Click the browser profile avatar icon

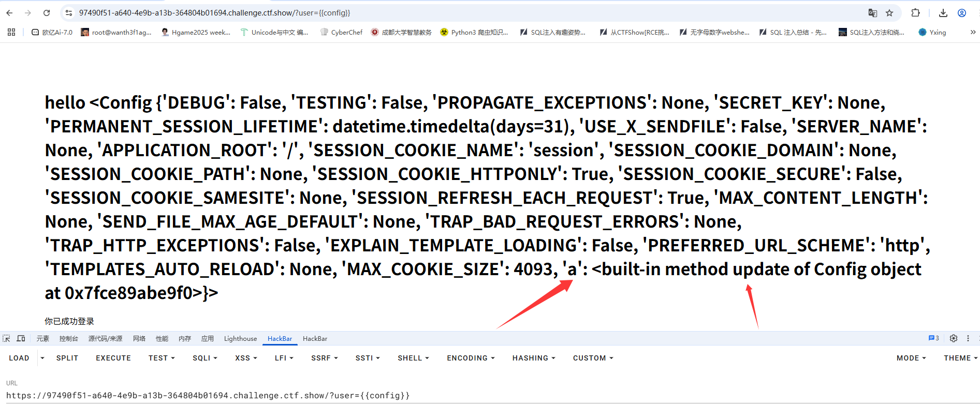tap(962, 13)
